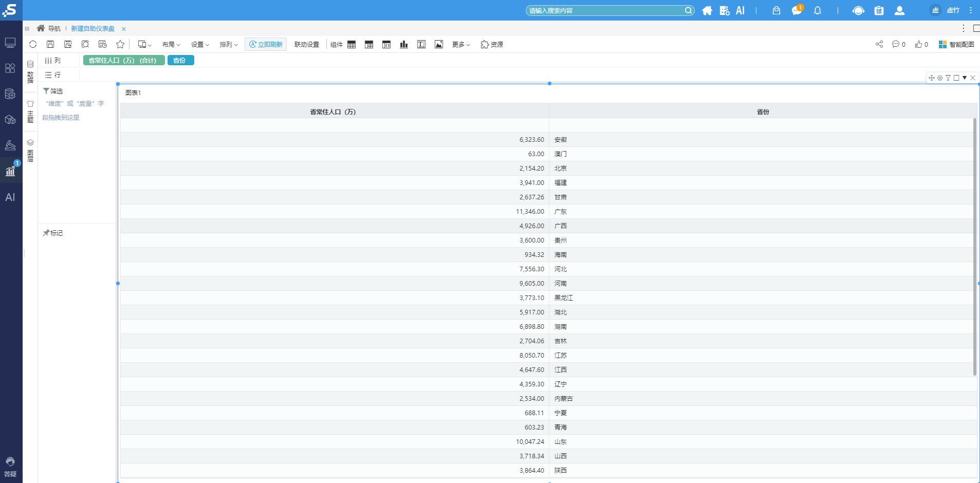The image size is (980, 483).
Task: Insert a cross-table component icon
Action: pos(369,45)
